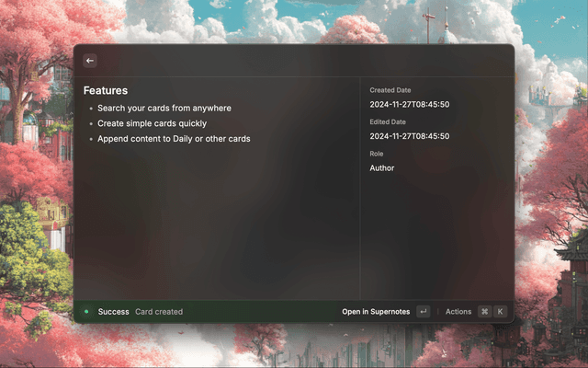Click the Role label
Viewport: 588px width, 368px height.
(x=377, y=154)
